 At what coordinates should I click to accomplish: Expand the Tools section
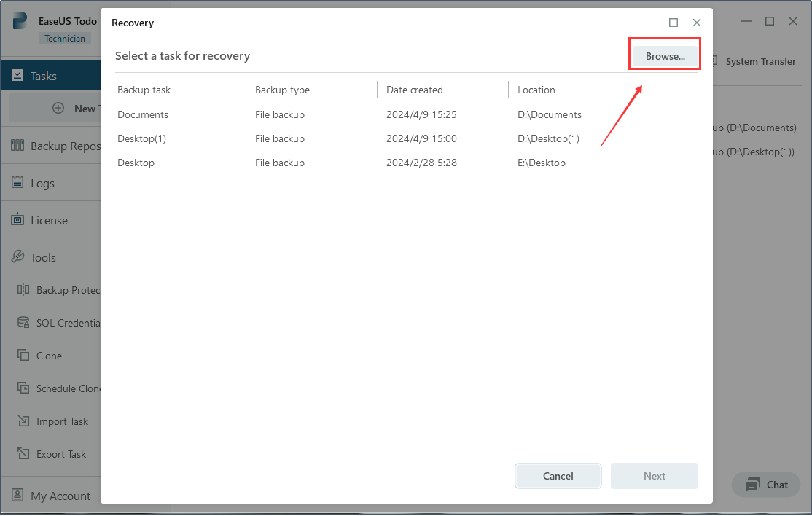(x=44, y=257)
